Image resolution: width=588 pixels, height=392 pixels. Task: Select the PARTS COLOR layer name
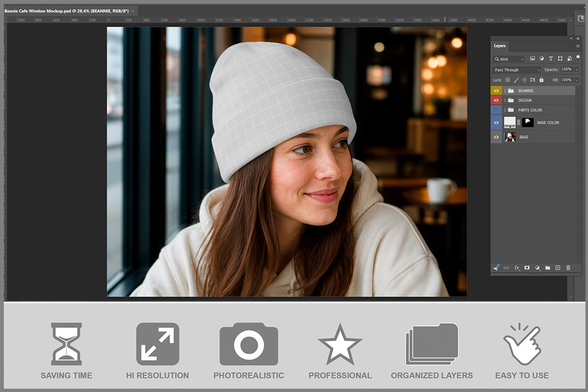click(x=530, y=110)
